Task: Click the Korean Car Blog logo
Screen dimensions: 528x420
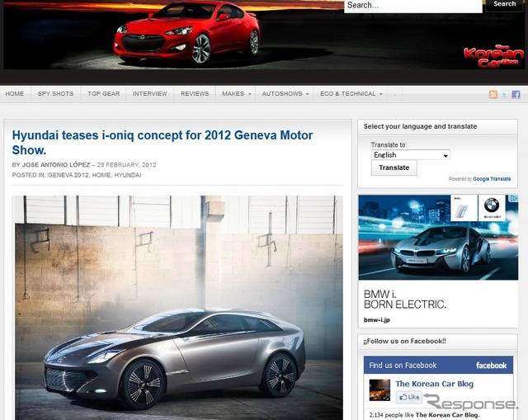Action: [x=493, y=56]
